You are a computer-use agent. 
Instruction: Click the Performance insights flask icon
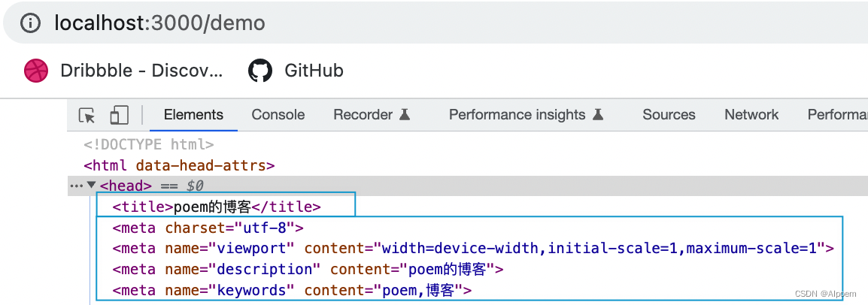[597, 114]
